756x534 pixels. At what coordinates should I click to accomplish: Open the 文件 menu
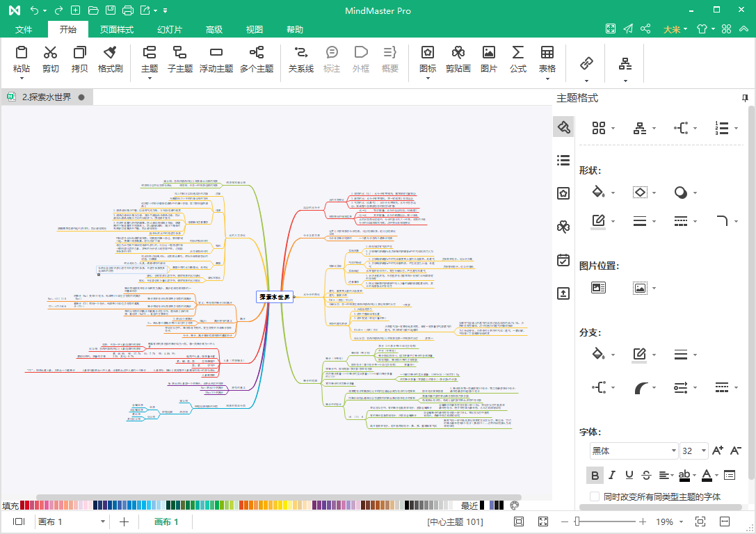click(x=24, y=29)
